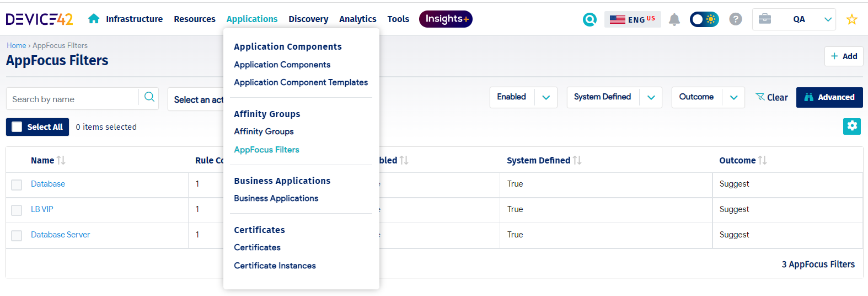Select Certificates menu entry
This screenshot has height=296, width=868.
point(257,247)
